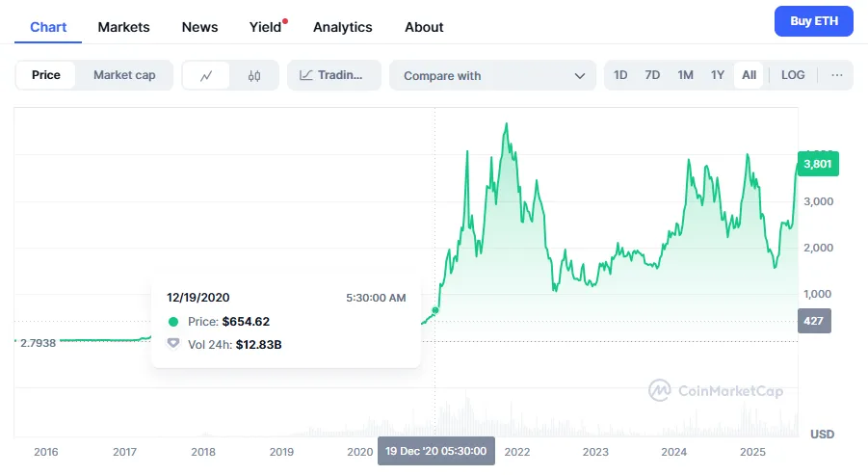868x475 pixels.
Task: Click the Buy ETH button
Action: coord(813,21)
